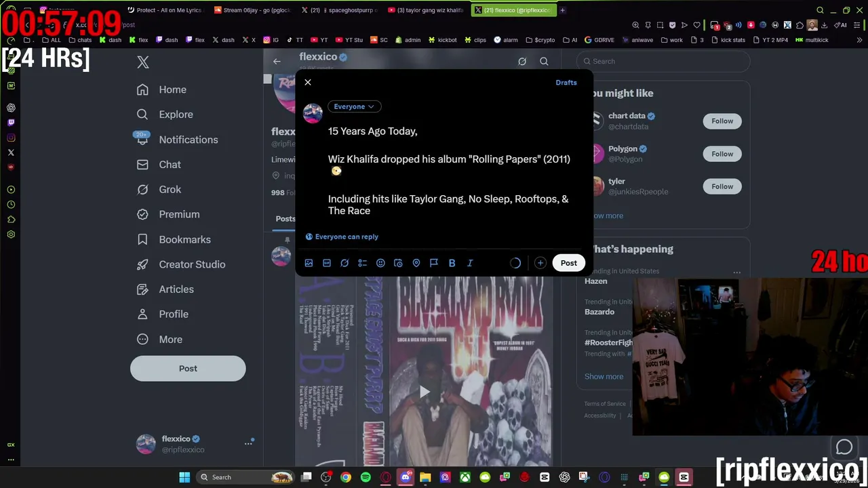Open the 'kickbot' bookmark

click(x=442, y=40)
